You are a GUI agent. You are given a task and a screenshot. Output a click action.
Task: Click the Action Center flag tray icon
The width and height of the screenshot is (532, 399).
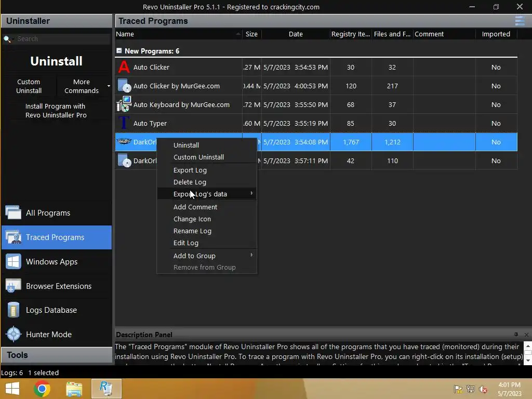458,389
